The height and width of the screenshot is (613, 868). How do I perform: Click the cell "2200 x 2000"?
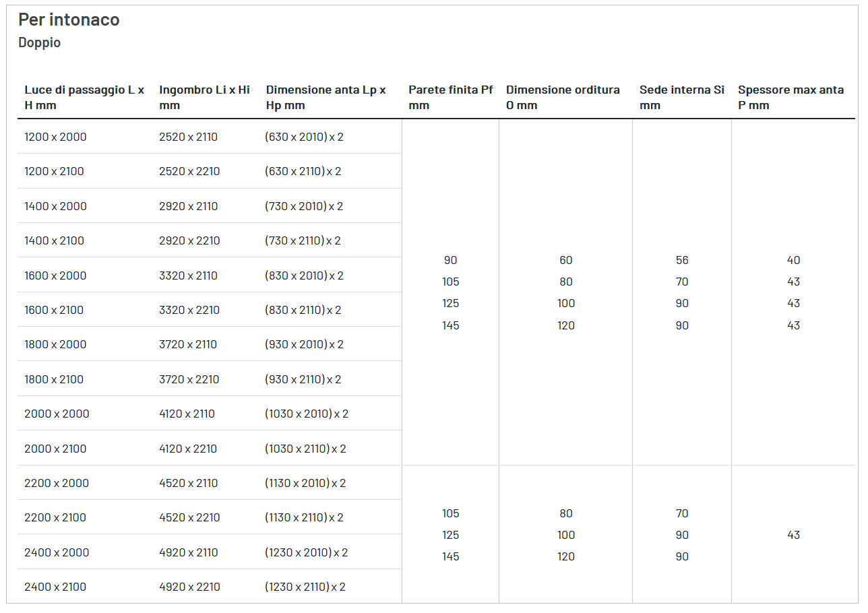(x=57, y=483)
